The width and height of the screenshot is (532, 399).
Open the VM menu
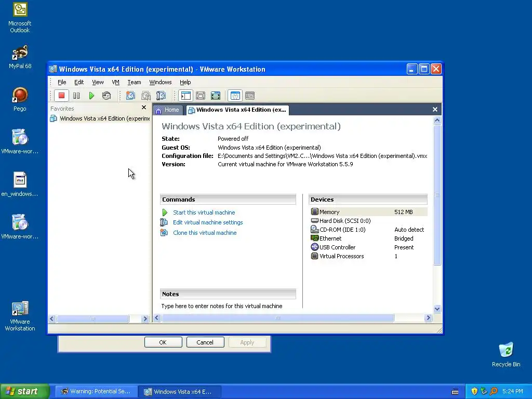116,82
